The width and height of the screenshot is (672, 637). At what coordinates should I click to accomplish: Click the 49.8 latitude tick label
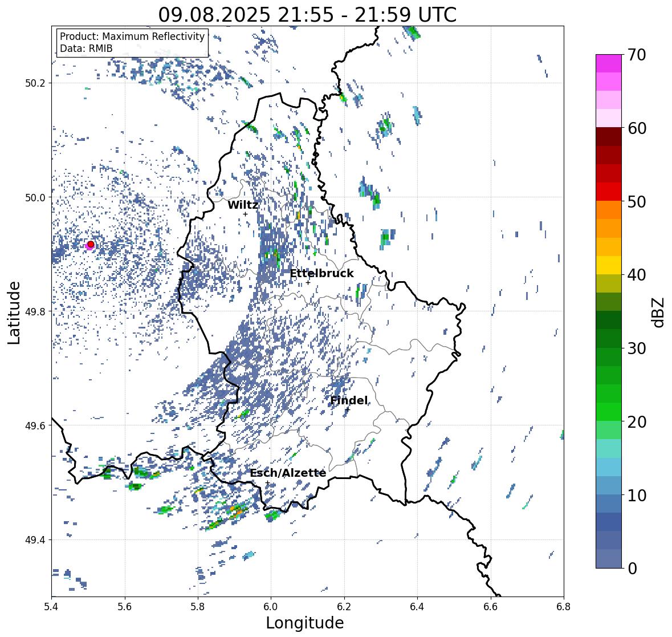(x=35, y=311)
